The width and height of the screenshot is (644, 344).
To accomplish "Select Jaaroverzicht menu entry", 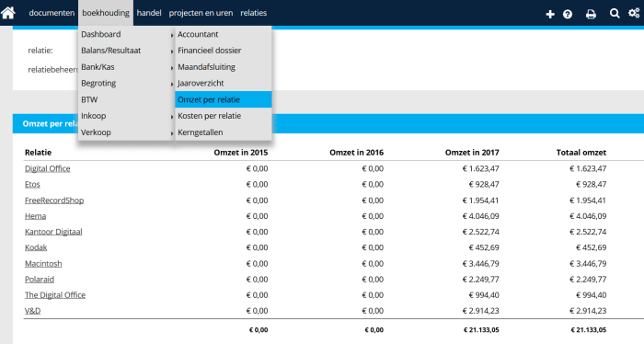I will [x=224, y=83].
